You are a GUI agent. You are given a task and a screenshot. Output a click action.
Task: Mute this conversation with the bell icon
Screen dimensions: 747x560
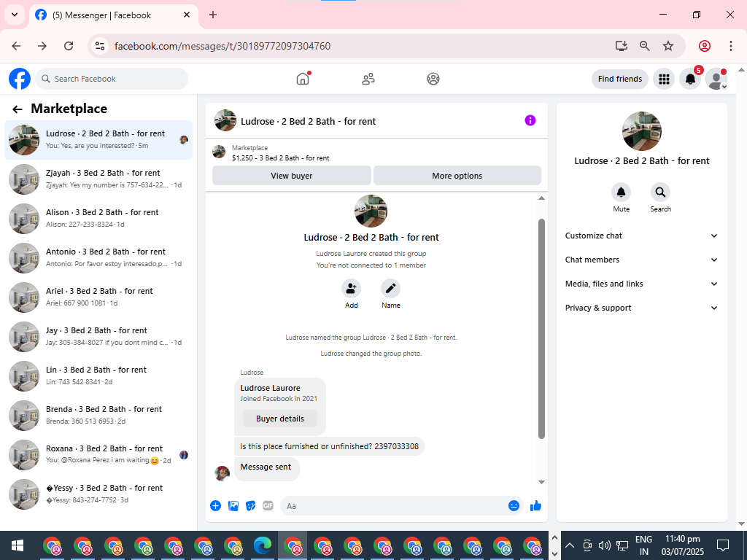[622, 192]
